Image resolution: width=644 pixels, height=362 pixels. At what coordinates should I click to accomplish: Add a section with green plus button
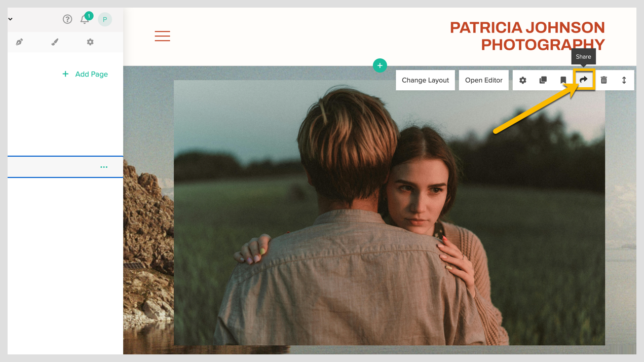click(x=380, y=65)
